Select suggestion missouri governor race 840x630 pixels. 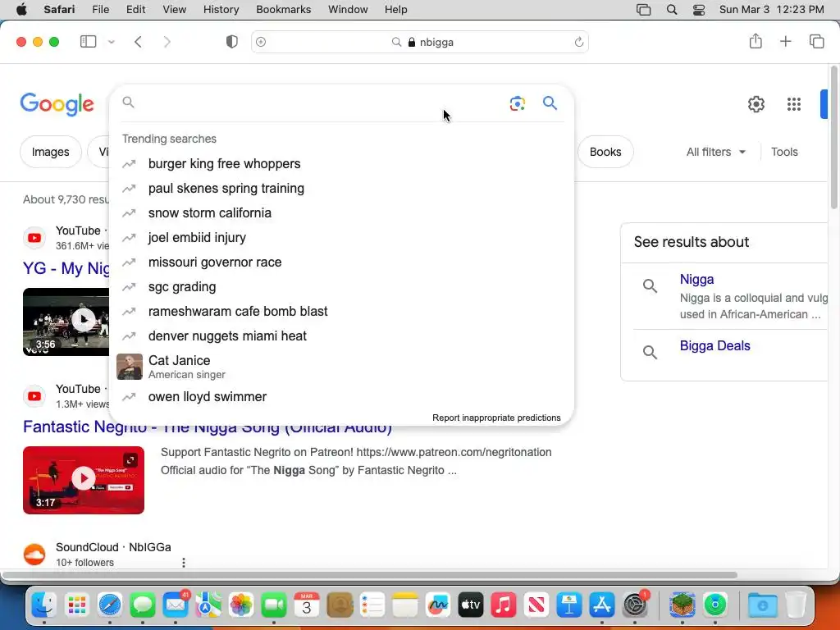pyautogui.click(x=341, y=262)
